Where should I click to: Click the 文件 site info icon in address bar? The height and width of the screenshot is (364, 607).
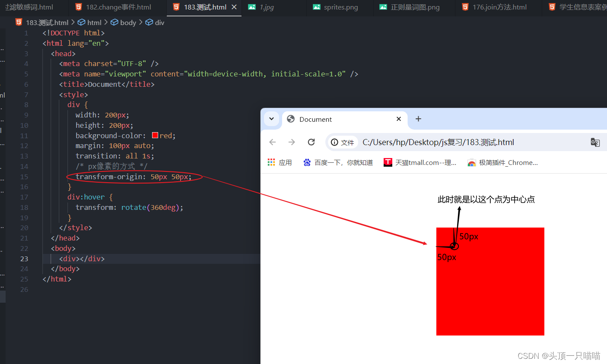tap(334, 142)
